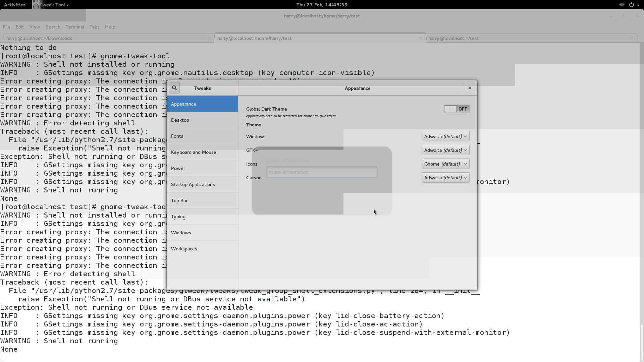Viewport: 644px width, 362px height.
Task: Switch to the ~/Downloads terminal tab
Action: (x=108, y=38)
